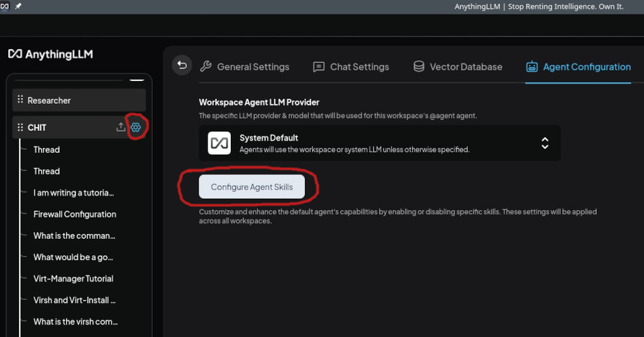Click the up-down chevron on provider selector
This screenshot has height=337, width=644.
(x=545, y=143)
